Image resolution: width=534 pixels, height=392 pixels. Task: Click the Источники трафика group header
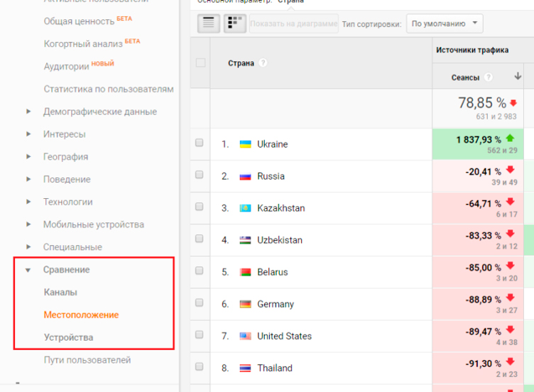click(472, 50)
